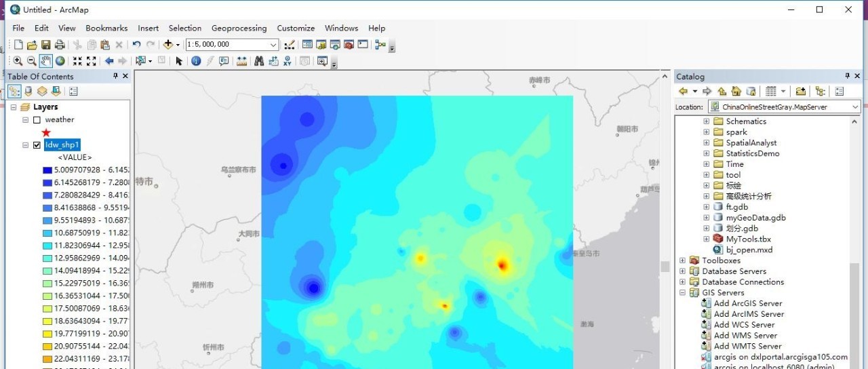Expand the Schematics folder
This screenshot has width=868, height=369.
pyautogui.click(x=706, y=121)
